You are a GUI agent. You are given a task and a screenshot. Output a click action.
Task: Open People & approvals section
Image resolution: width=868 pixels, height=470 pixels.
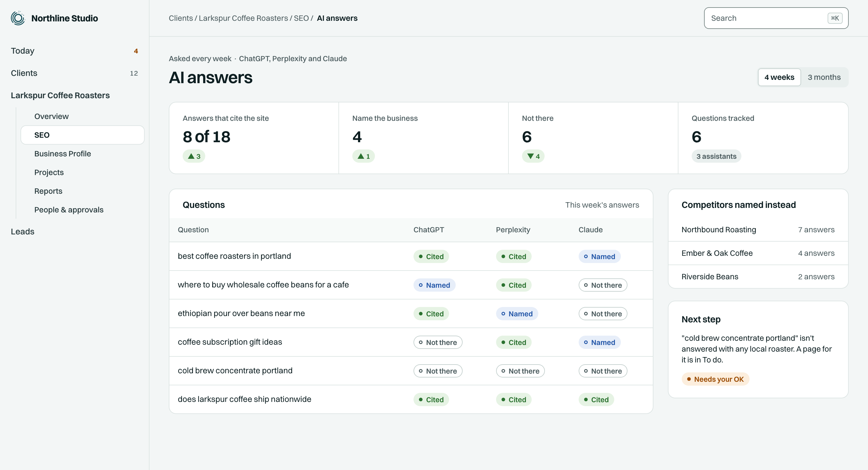pos(83,210)
